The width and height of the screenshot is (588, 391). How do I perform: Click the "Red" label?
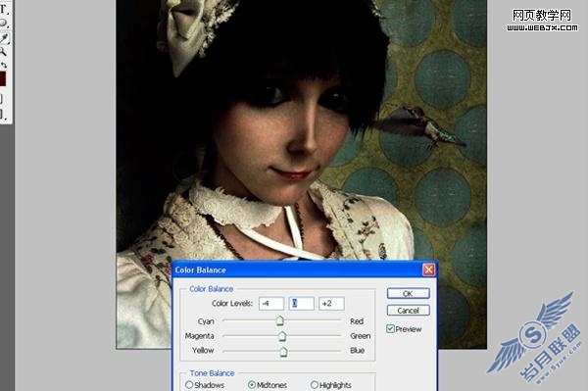pyautogui.click(x=357, y=321)
